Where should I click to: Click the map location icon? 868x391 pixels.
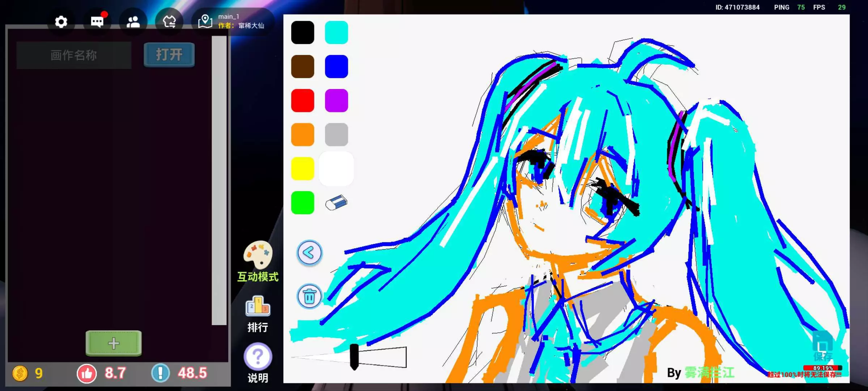[x=205, y=21]
